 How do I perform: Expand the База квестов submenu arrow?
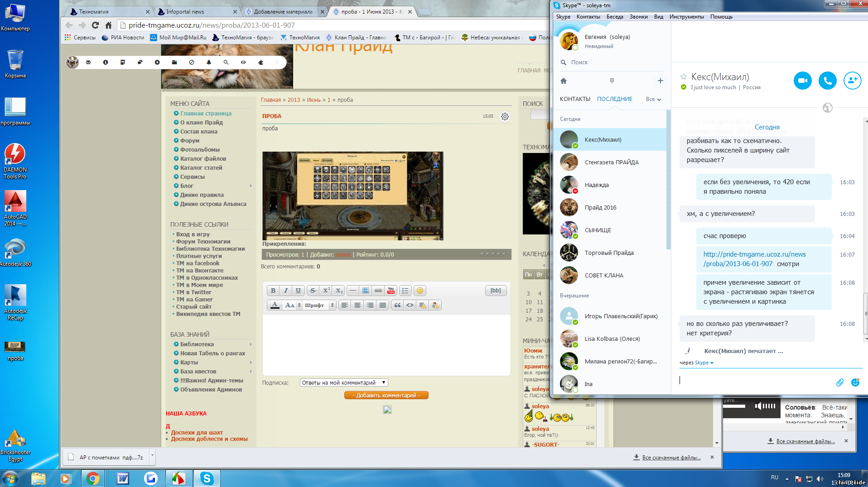(251, 372)
